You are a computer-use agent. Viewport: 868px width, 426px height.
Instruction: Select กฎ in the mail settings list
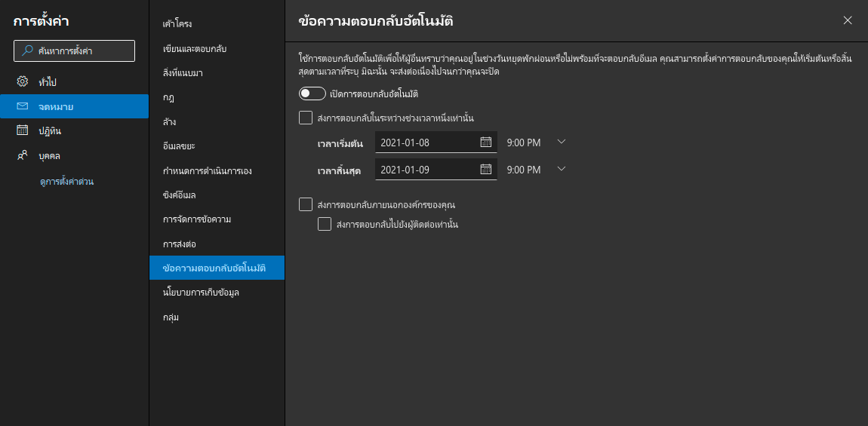[169, 97]
